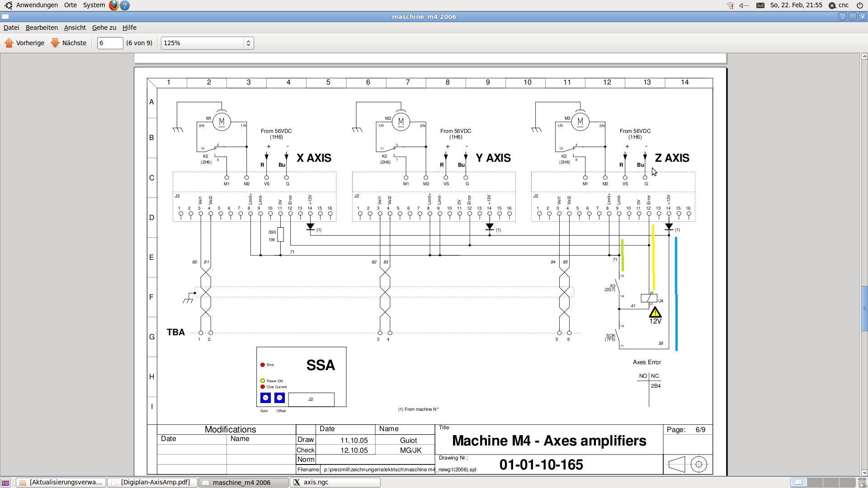Open the Ansicht menu
The image size is (868, 488).
tap(75, 28)
